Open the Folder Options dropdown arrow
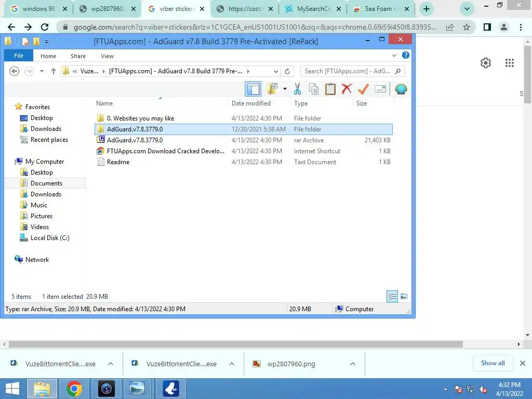The width and height of the screenshot is (532, 399). click(x=285, y=89)
